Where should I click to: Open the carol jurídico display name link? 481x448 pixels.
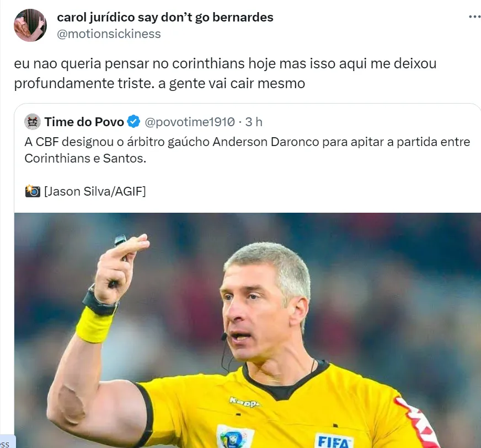tap(165, 17)
